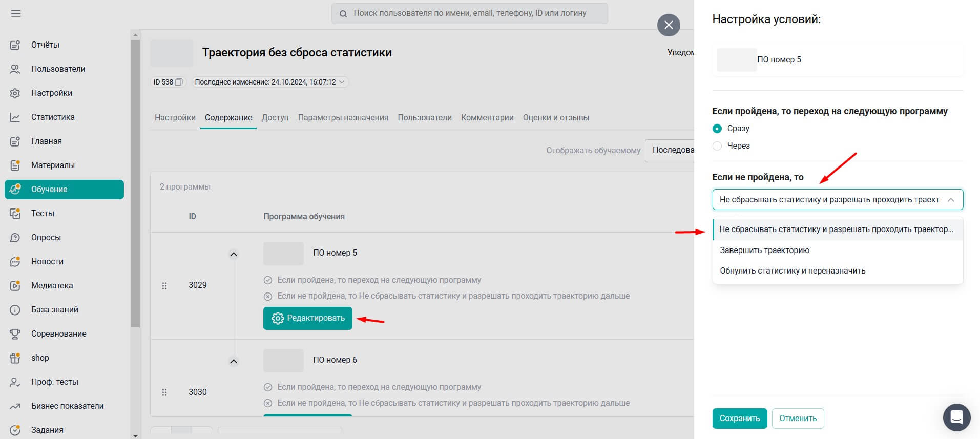The image size is (980, 439).
Task: Select the Через radio button
Action: tap(717, 146)
